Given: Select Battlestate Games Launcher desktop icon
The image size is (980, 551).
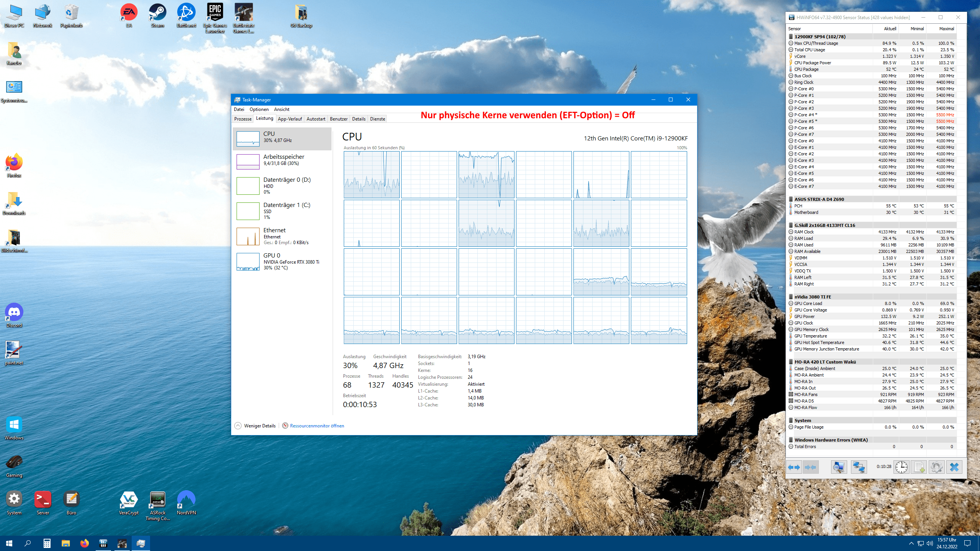Looking at the screenshot, I should tap(243, 18).
